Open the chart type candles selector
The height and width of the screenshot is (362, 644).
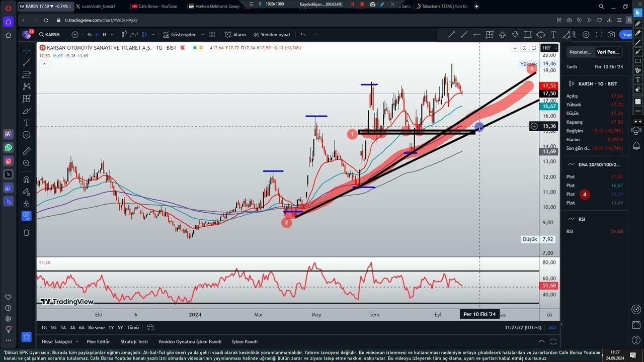coord(124,35)
